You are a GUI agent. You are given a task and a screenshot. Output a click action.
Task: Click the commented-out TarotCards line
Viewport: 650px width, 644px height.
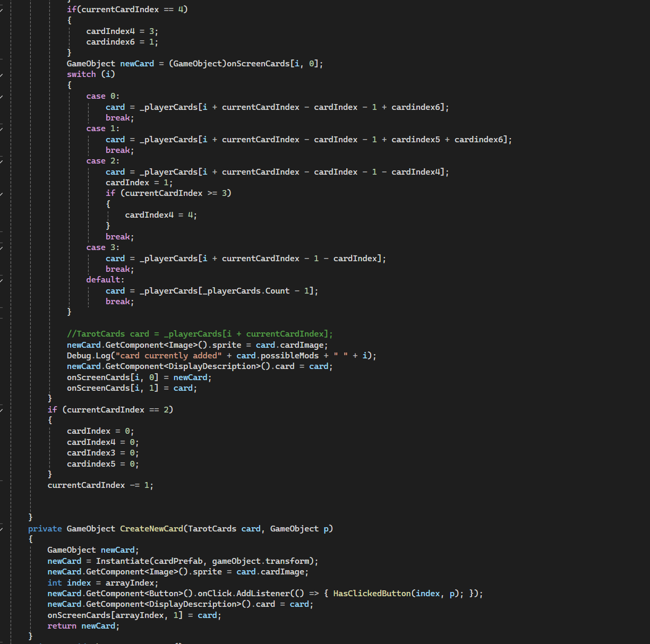pos(200,334)
